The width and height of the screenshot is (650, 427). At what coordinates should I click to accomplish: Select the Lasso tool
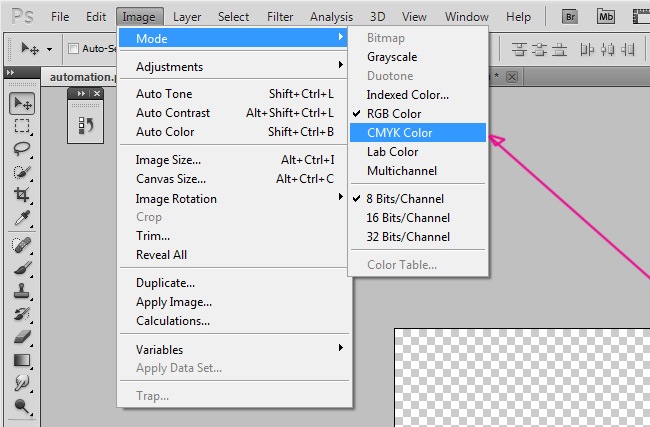pyautogui.click(x=22, y=149)
